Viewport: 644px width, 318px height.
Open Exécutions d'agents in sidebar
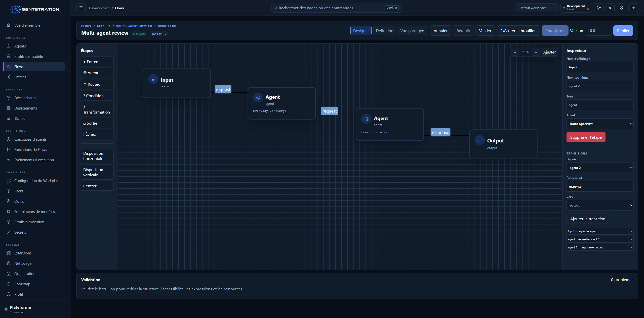click(34, 139)
